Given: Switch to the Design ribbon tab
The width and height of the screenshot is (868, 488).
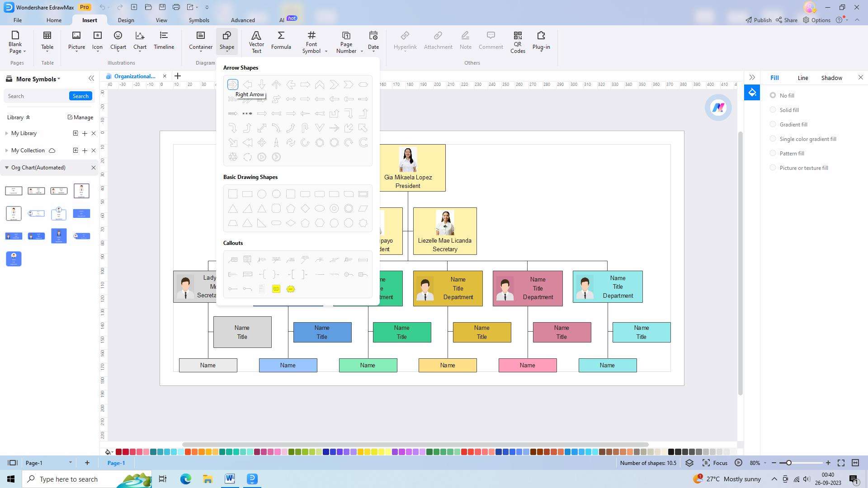Looking at the screenshot, I should (126, 20).
